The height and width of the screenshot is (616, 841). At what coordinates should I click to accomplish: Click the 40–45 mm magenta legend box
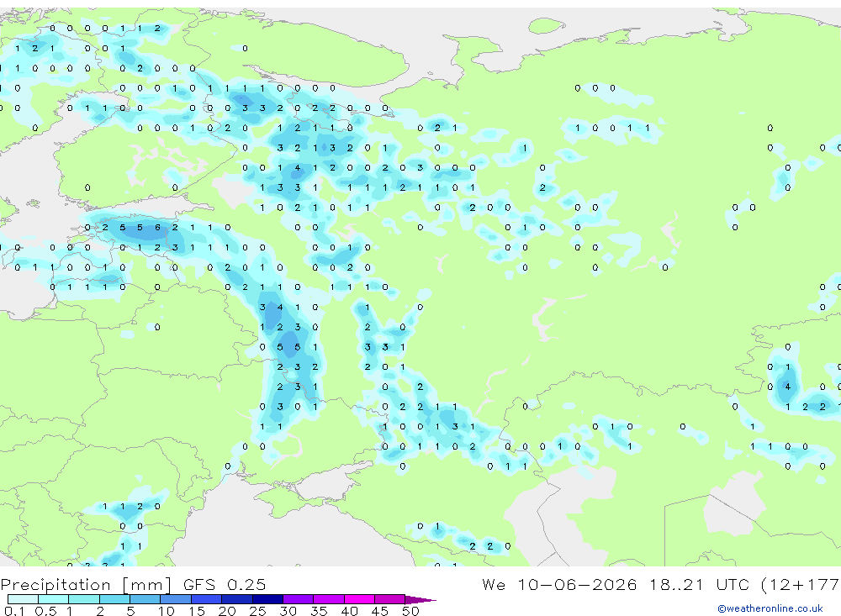(359, 599)
